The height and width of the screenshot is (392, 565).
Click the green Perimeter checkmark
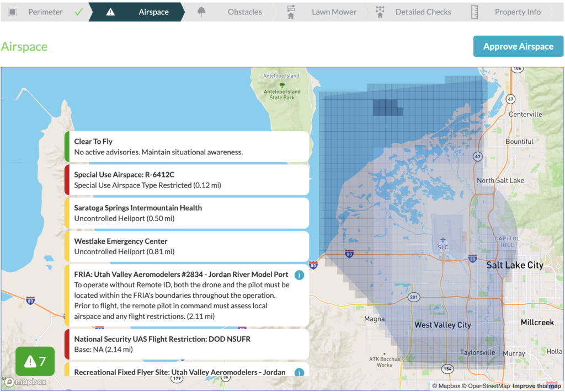(x=78, y=12)
